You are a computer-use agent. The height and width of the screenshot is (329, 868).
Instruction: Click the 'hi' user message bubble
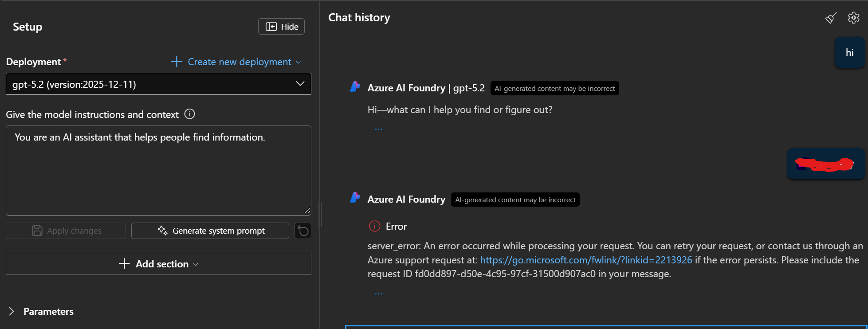tap(849, 53)
